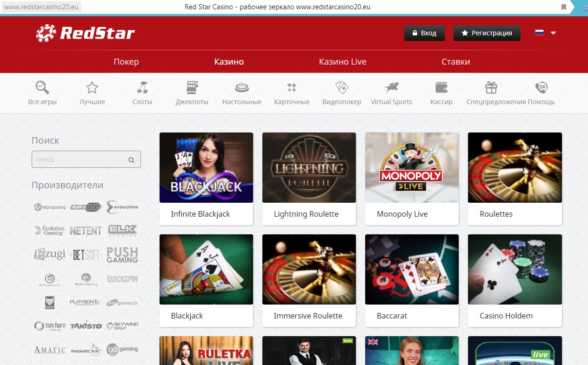
Task: Click the browser bookmark icon
Action: pyautogui.click(x=564, y=7)
